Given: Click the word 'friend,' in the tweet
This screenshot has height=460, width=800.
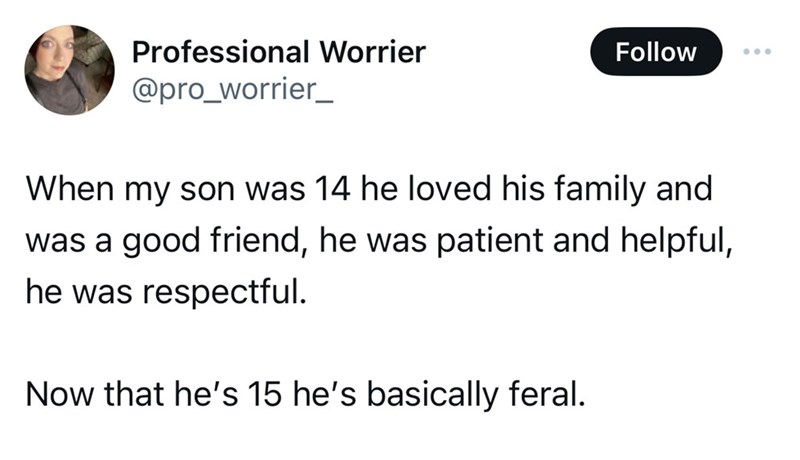Looking at the screenshot, I should [x=259, y=241].
